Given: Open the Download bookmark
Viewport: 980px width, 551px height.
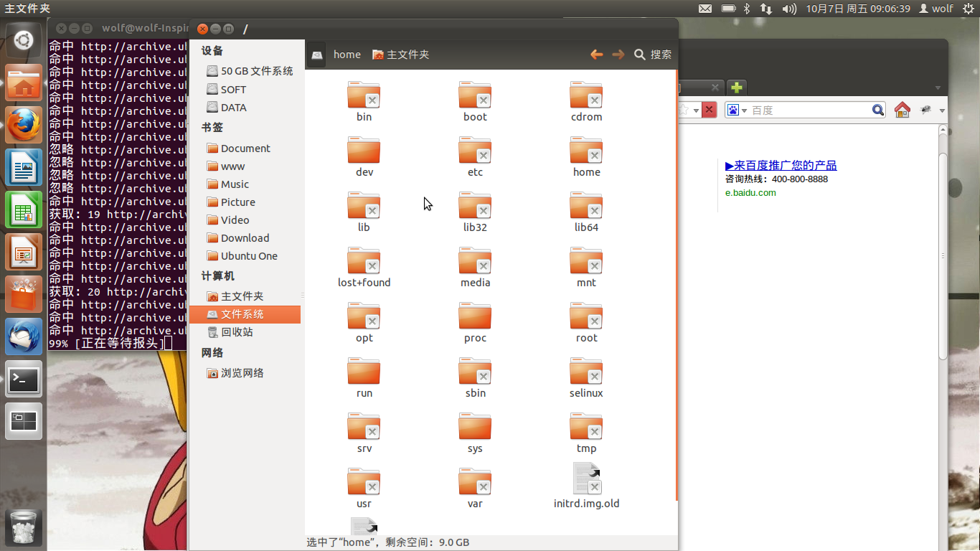Looking at the screenshot, I should click(237, 237).
